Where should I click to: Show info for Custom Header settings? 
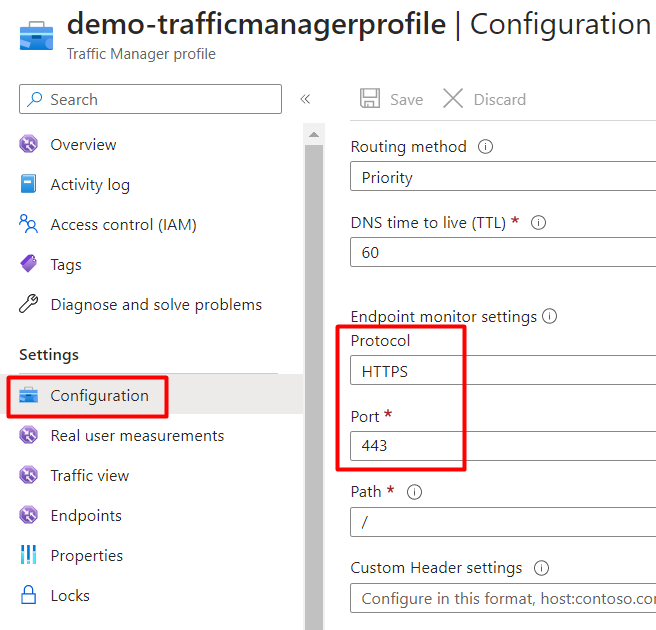click(x=541, y=568)
